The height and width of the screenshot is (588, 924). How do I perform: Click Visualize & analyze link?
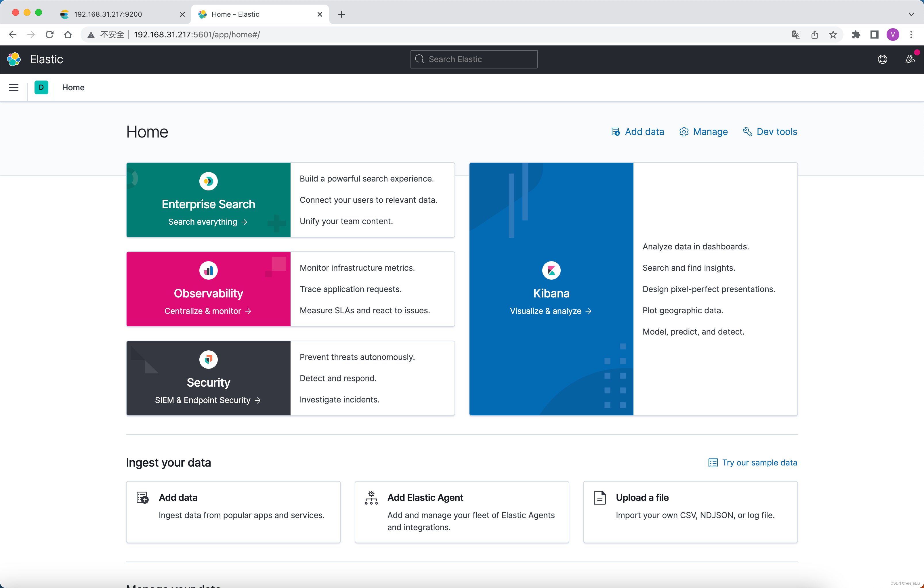pyautogui.click(x=551, y=311)
